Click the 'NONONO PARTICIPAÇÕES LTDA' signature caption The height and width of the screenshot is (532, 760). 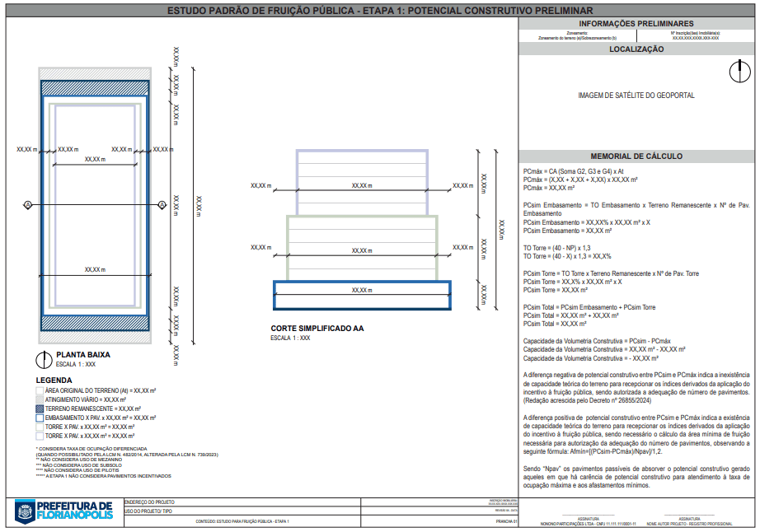pyautogui.click(x=588, y=525)
